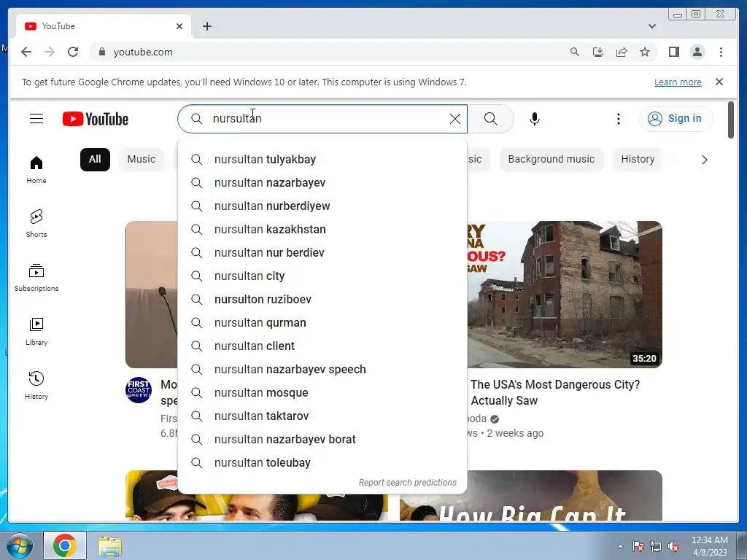This screenshot has width=747, height=560.
Task: Click the page vertical scrollbar
Action: pyautogui.click(x=731, y=120)
